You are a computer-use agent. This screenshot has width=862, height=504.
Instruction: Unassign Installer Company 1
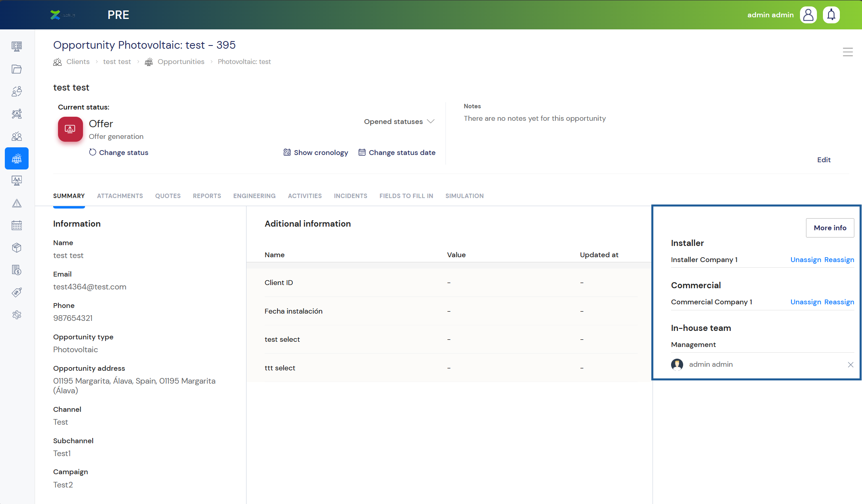[x=806, y=260]
